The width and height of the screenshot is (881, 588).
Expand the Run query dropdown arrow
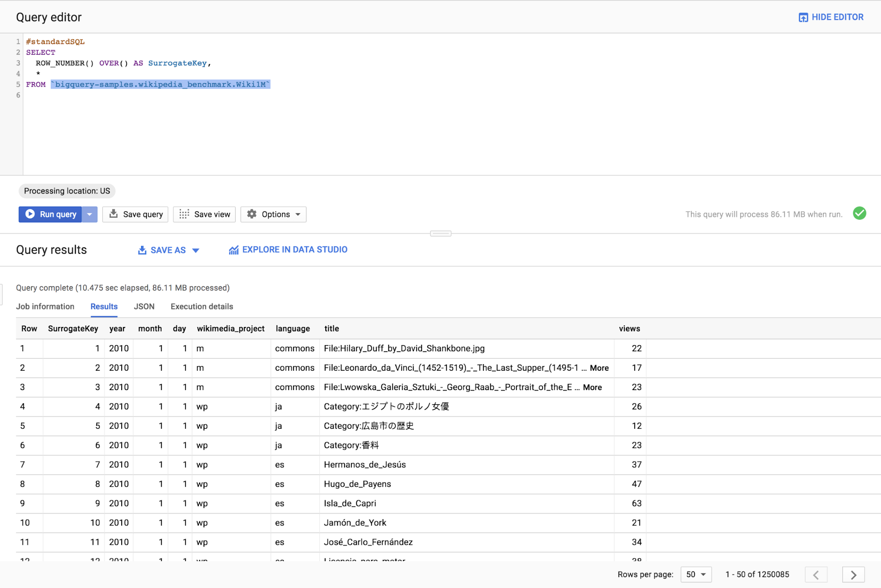[90, 214]
